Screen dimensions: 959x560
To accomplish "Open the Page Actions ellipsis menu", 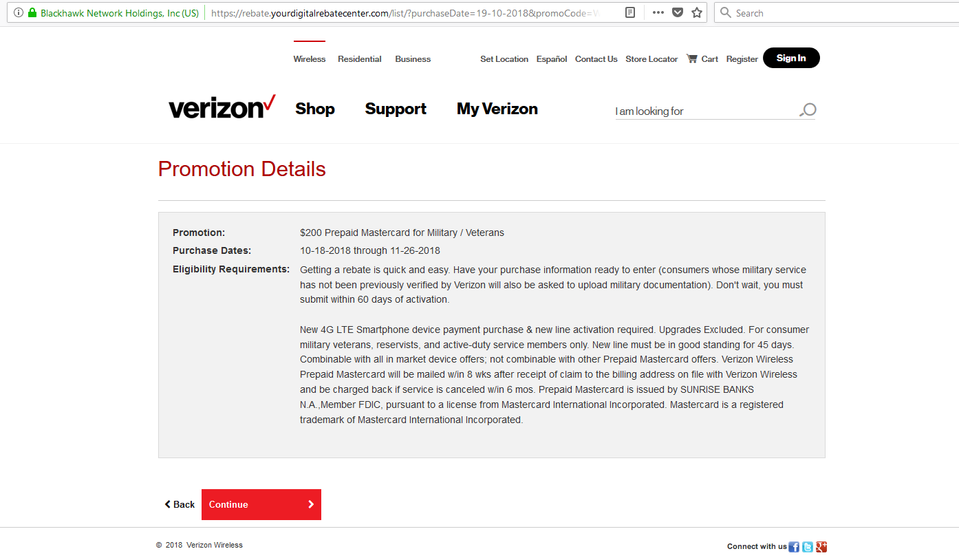I will 658,12.
